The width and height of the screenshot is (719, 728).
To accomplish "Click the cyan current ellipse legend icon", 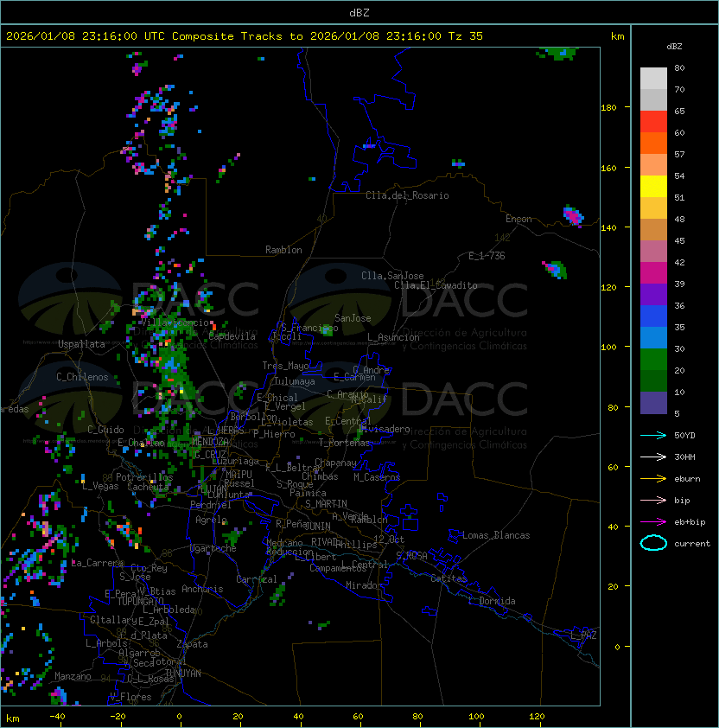I will coord(653,543).
